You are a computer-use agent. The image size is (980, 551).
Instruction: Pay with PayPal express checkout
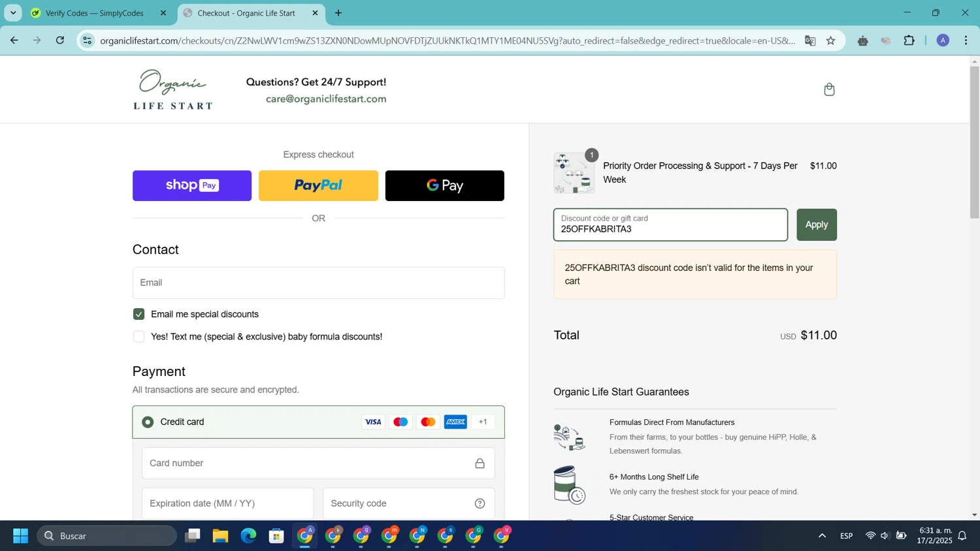coord(318,185)
